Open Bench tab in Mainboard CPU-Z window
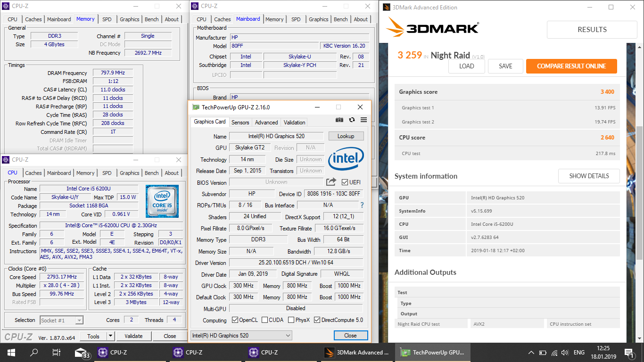This screenshot has height=362, width=644. pos(340,19)
